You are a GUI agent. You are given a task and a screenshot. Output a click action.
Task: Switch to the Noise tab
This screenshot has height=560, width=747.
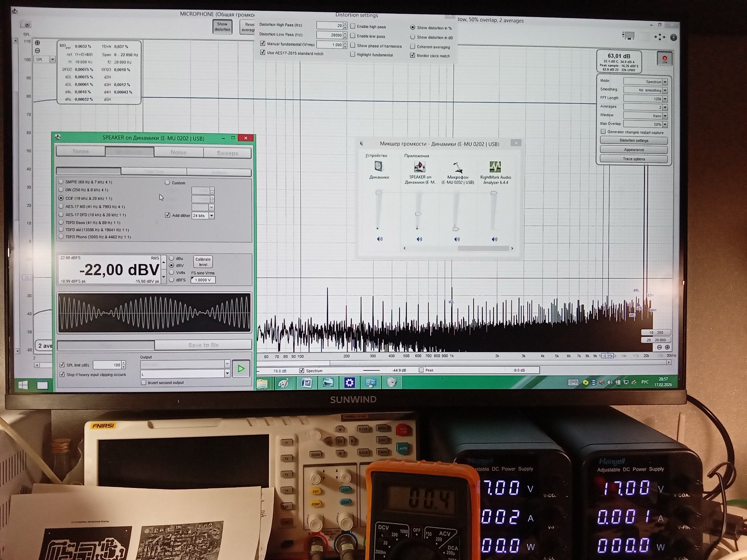point(178,152)
